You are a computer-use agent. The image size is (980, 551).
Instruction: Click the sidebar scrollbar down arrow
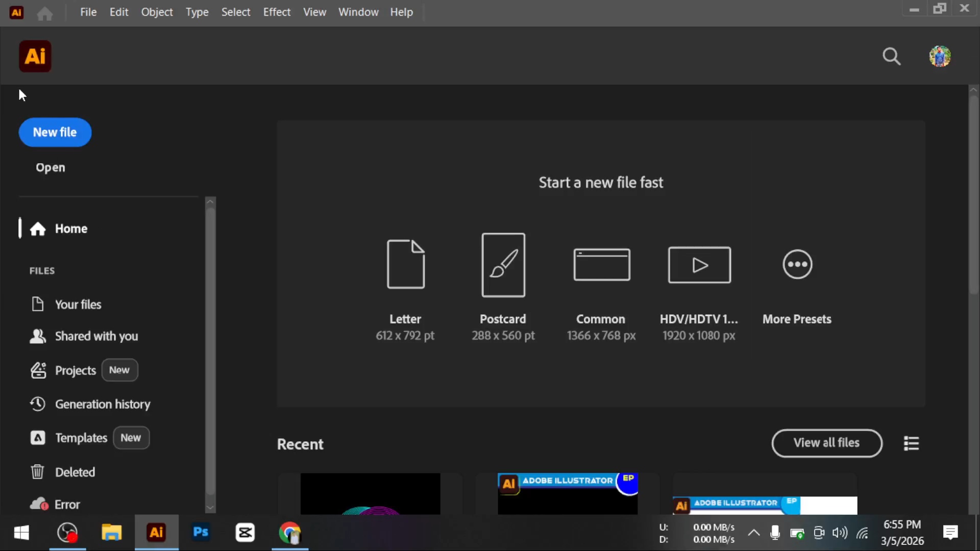pyautogui.click(x=210, y=508)
